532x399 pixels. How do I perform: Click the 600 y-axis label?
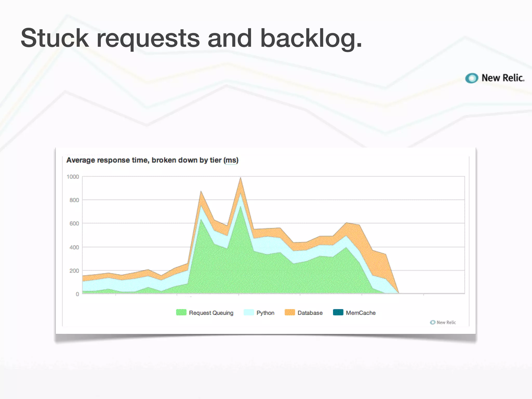(74, 224)
